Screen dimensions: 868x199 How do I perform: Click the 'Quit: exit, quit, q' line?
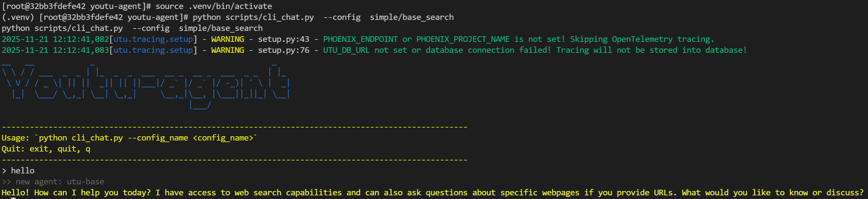tap(46, 149)
